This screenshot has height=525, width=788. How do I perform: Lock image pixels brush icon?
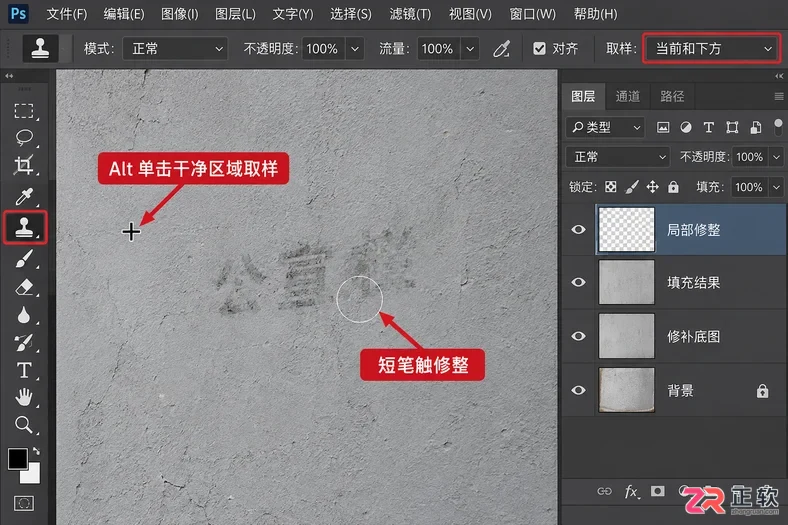632,187
